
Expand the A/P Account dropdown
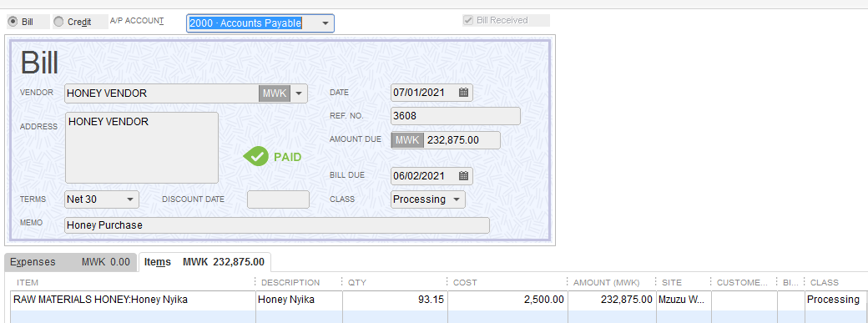pyautogui.click(x=325, y=23)
